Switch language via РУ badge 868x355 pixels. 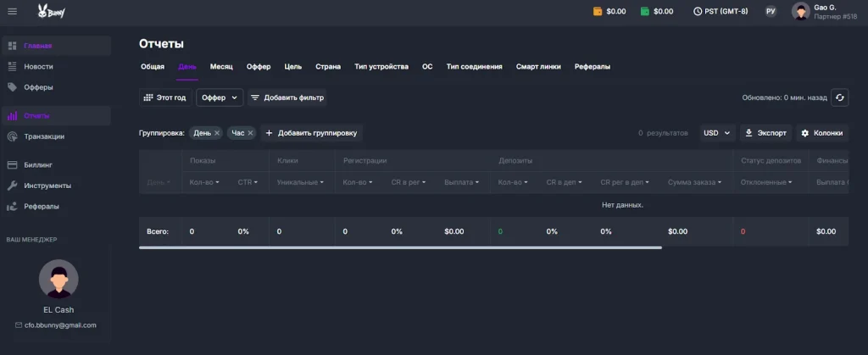[771, 11]
